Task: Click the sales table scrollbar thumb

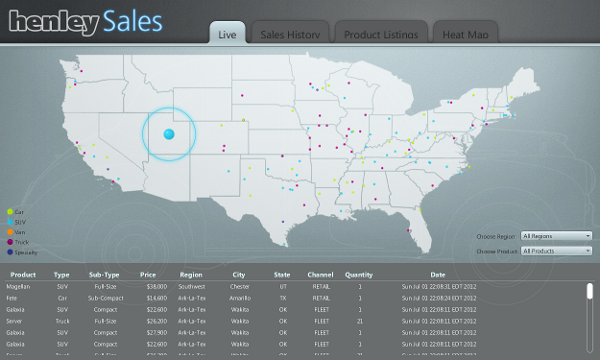Action: point(590,291)
